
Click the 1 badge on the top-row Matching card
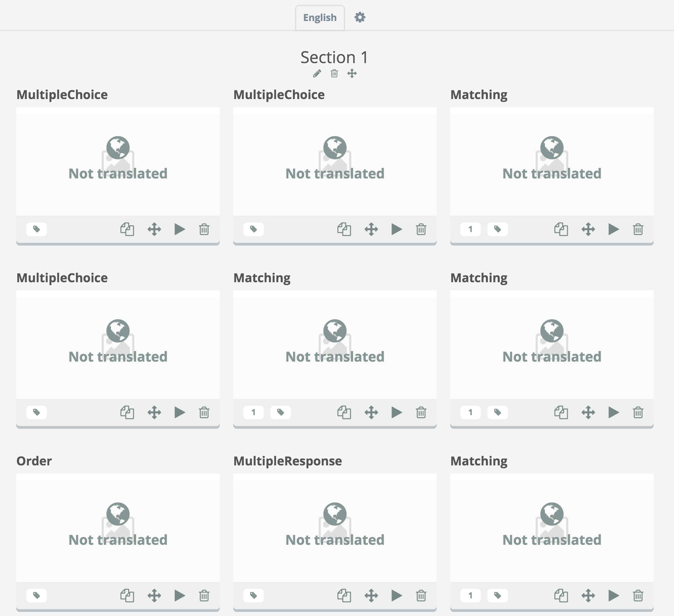tap(471, 229)
